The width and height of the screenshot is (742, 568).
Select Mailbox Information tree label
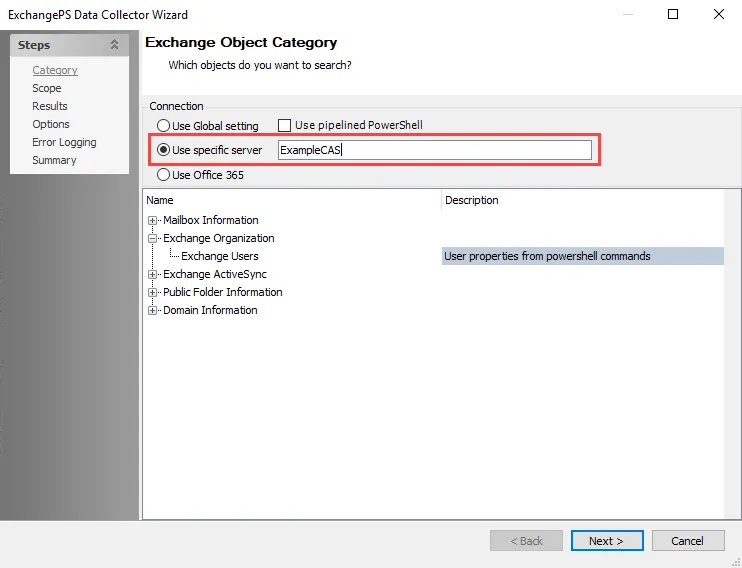pos(211,220)
